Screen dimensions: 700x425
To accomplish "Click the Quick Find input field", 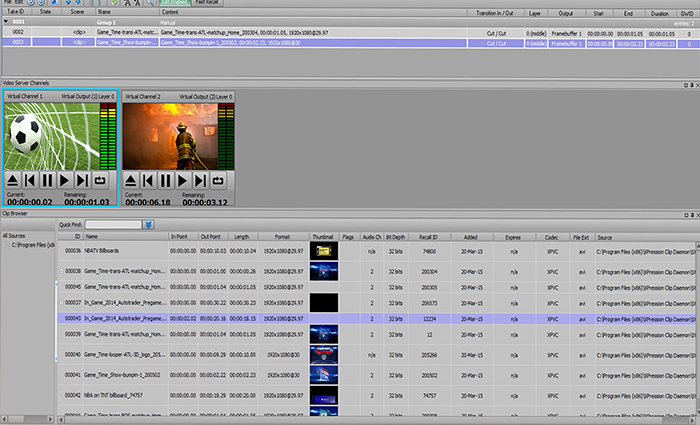I will [113, 225].
